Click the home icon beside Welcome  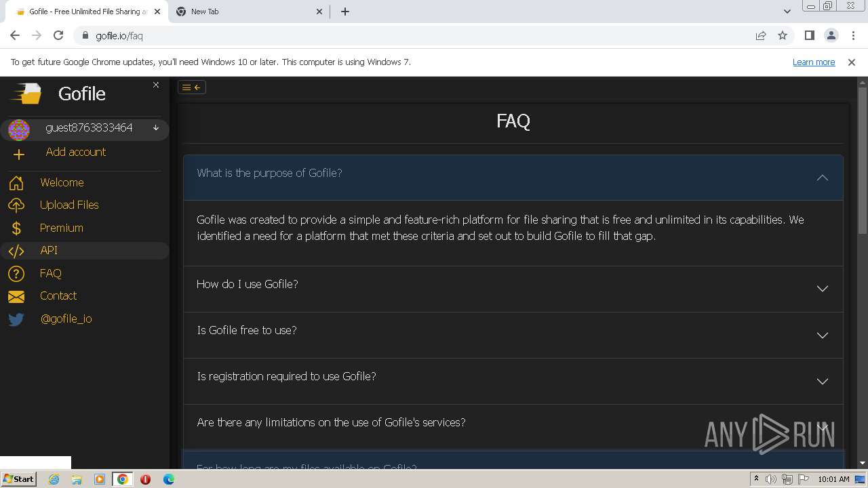tap(16, 183)
